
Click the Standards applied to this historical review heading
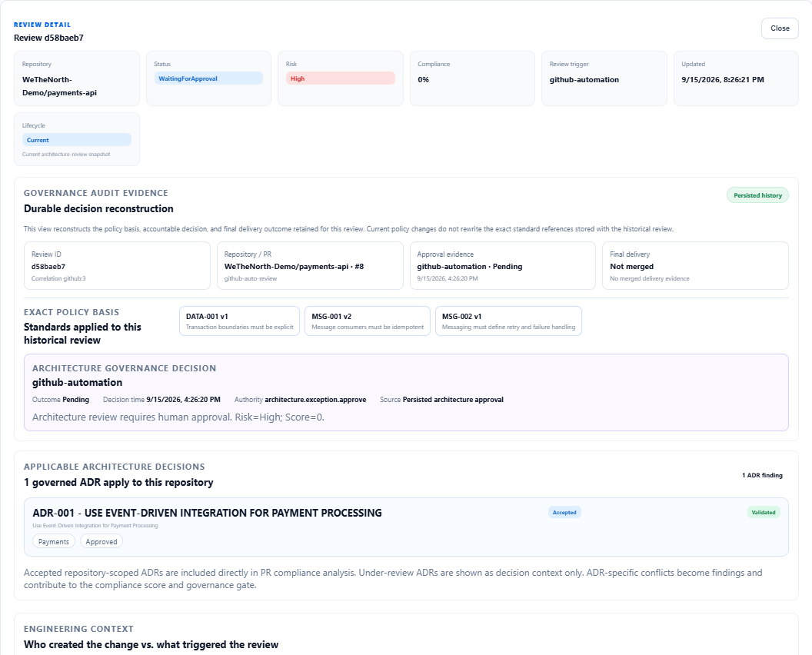coord(82,334)
